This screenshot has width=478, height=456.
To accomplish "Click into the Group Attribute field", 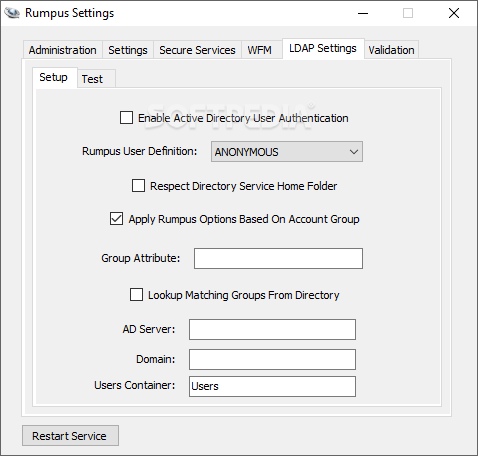I will point(278,258).
